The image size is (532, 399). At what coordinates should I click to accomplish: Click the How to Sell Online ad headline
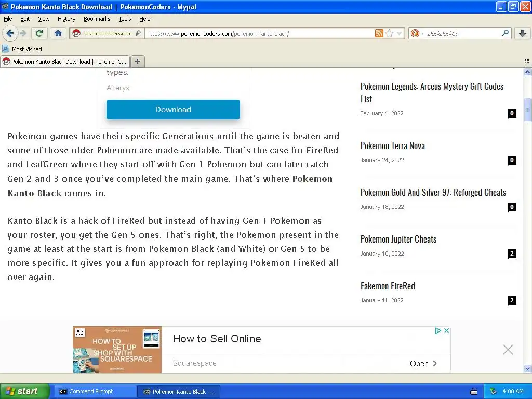[x=217, y=339]
